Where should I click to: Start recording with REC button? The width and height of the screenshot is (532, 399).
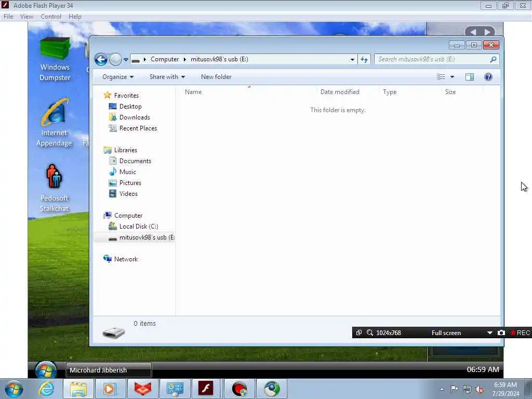[x=520, y=333]
